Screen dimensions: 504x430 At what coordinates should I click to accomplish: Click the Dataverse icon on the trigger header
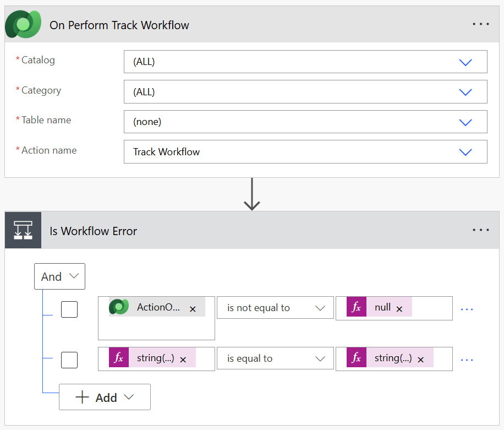tap(23, 24)
